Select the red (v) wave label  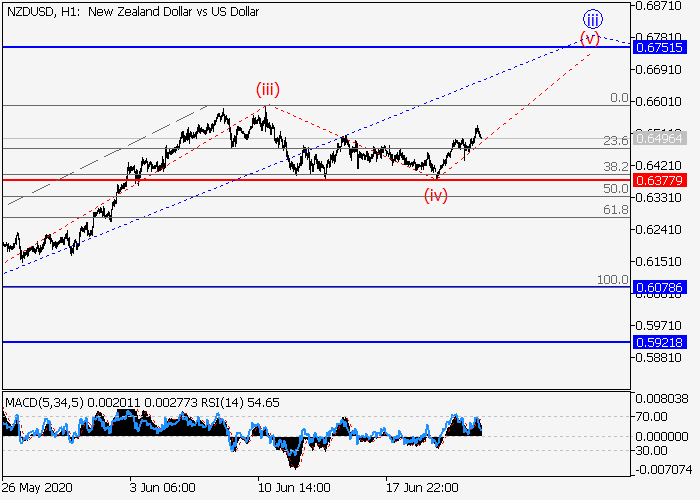coord(590,39)
